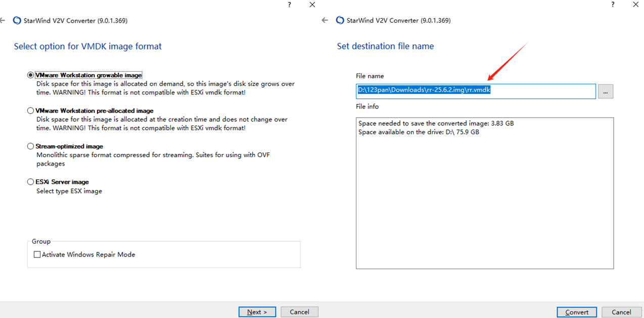The image size is (644, 318).
Task: Click the window title text in the destination file name window
Action: click(x=399, y=21)
